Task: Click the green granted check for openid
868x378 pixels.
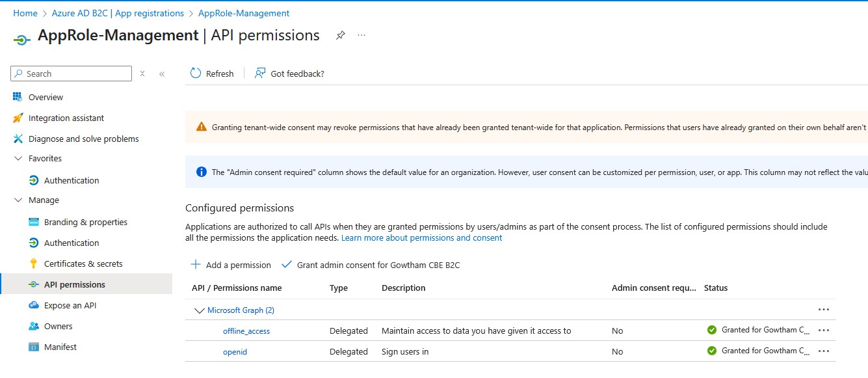Action: pos(712,351)
